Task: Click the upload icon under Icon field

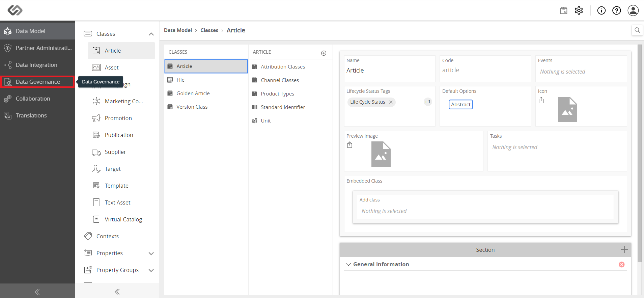Action: (x=541, y=100)
